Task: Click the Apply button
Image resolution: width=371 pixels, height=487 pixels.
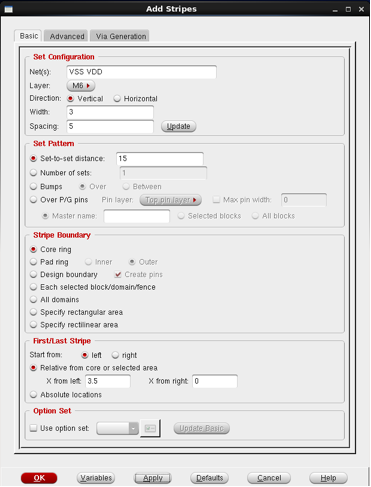Action: [153, 478]
